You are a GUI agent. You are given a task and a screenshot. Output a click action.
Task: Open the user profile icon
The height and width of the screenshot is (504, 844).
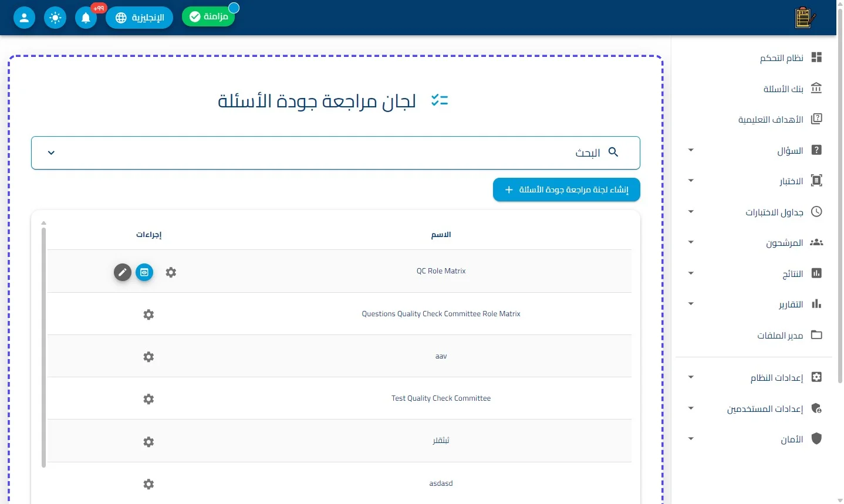pos(24,18)
